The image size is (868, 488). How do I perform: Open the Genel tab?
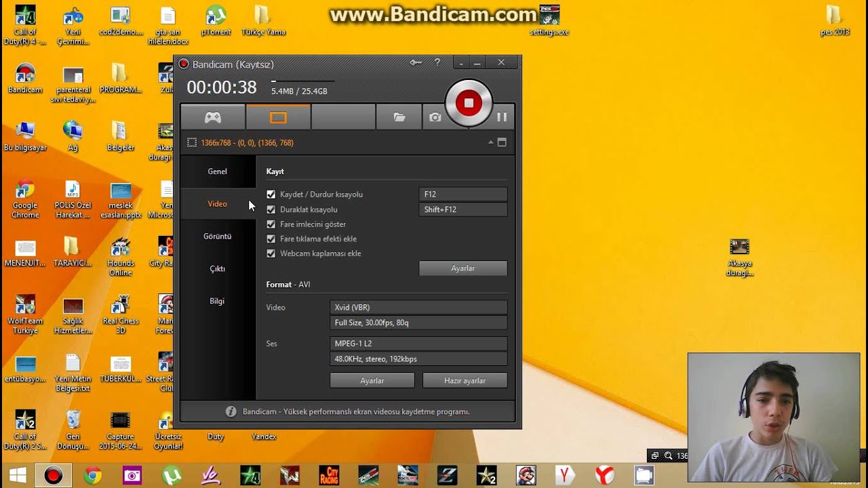218,171
